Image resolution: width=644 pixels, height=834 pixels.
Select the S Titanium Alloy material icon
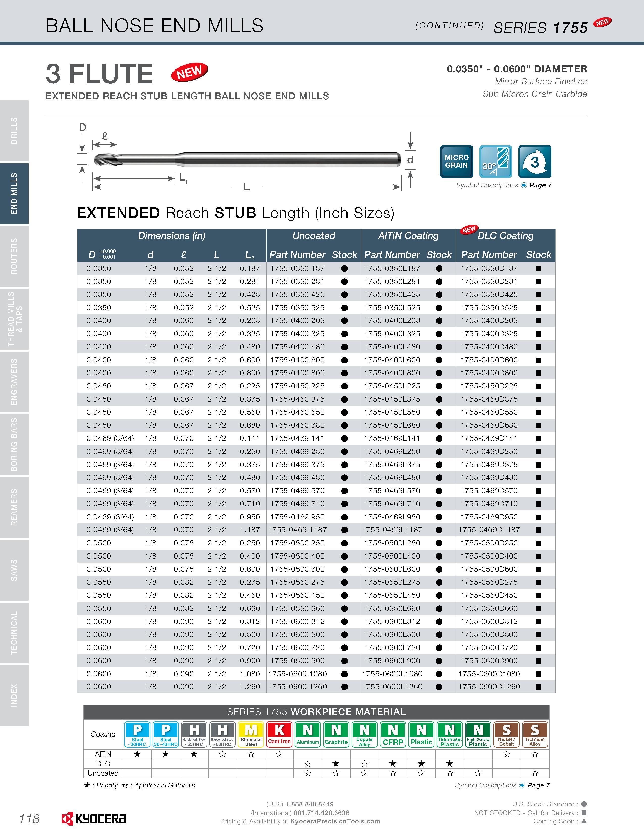(535, 734)
